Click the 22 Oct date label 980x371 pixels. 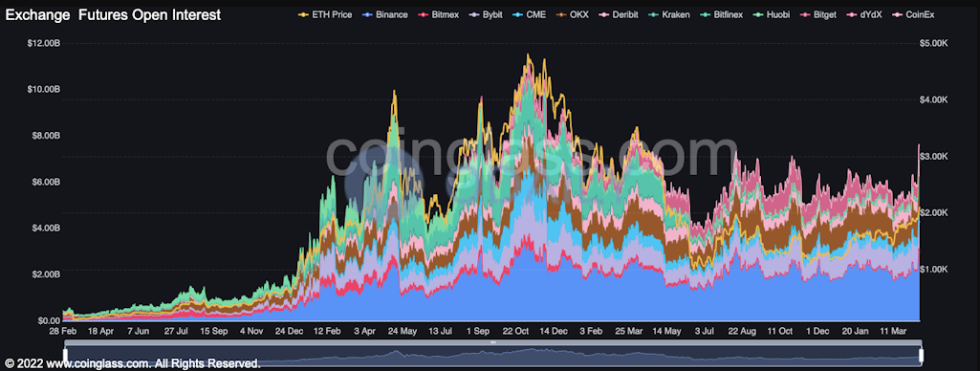pyautogui.click(x=515, y=331)
